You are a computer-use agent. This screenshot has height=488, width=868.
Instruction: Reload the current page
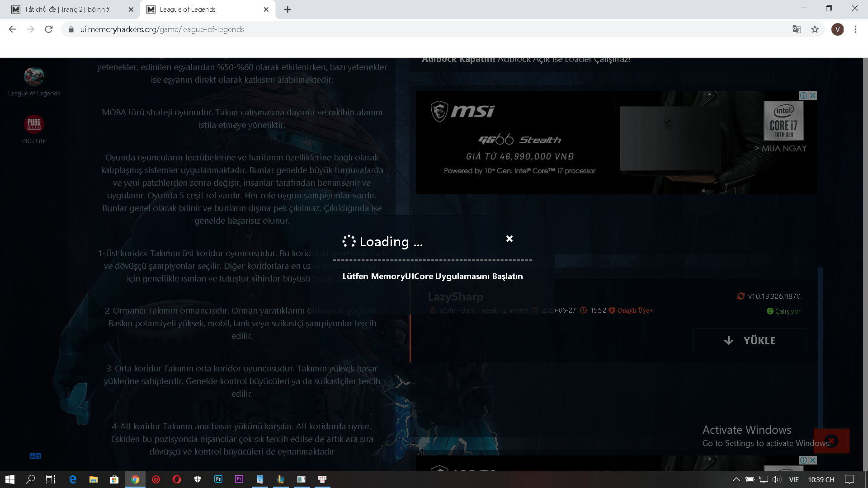pyautogui.click(x=49, y=29)
